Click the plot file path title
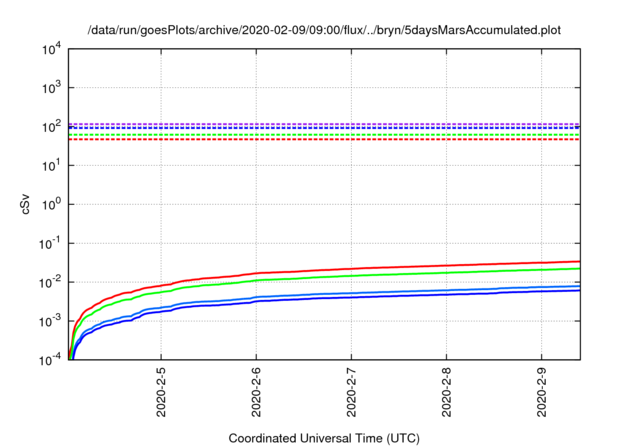Viewport: 640px width, 448px height. (324, 30)
